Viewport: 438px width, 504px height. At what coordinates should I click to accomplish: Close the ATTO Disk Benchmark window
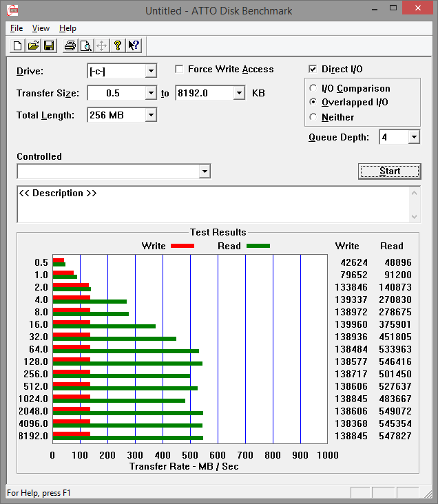pyautogui.click(x=418, y=8)
